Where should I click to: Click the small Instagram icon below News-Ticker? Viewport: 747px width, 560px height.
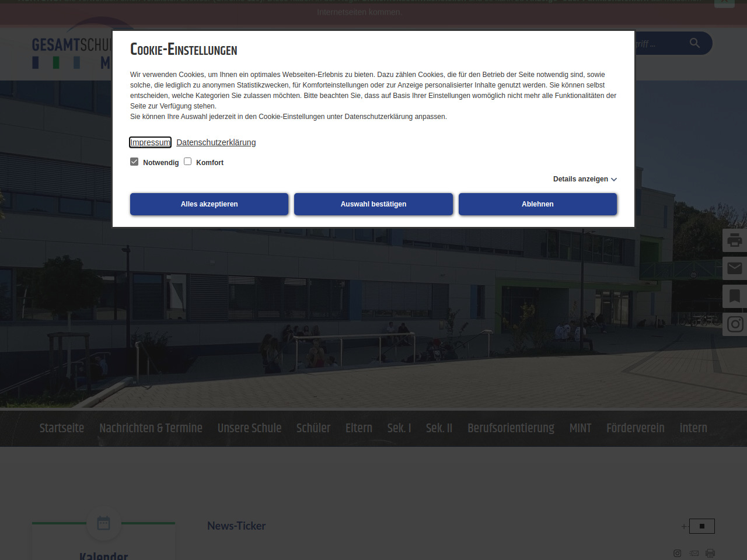pyautogui.click(x=678, y=553)
